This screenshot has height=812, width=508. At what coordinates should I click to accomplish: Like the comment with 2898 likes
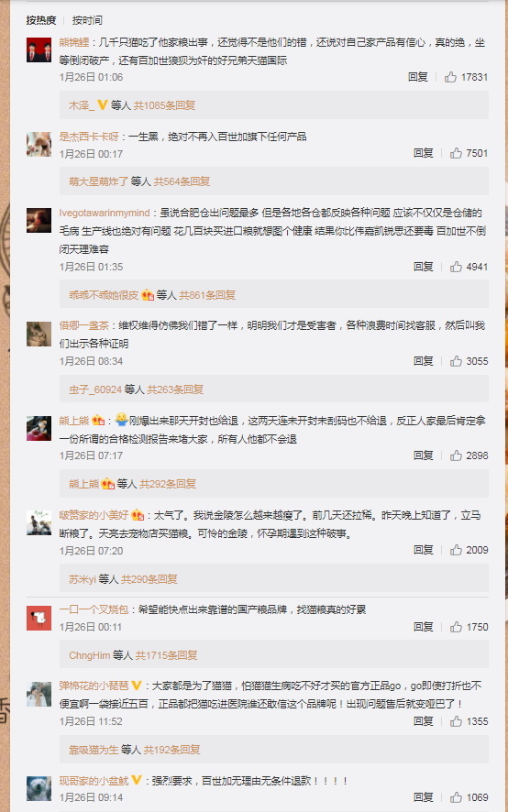pyautogui.click(x=456, y=455)
